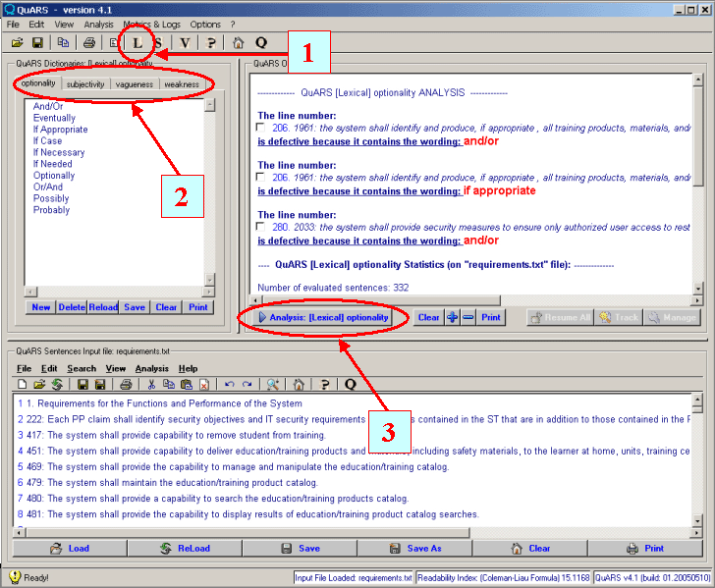This screenshot has height=588, width=715.
Task: Click the redo arrow icon
Action: (x=247, y=384)
